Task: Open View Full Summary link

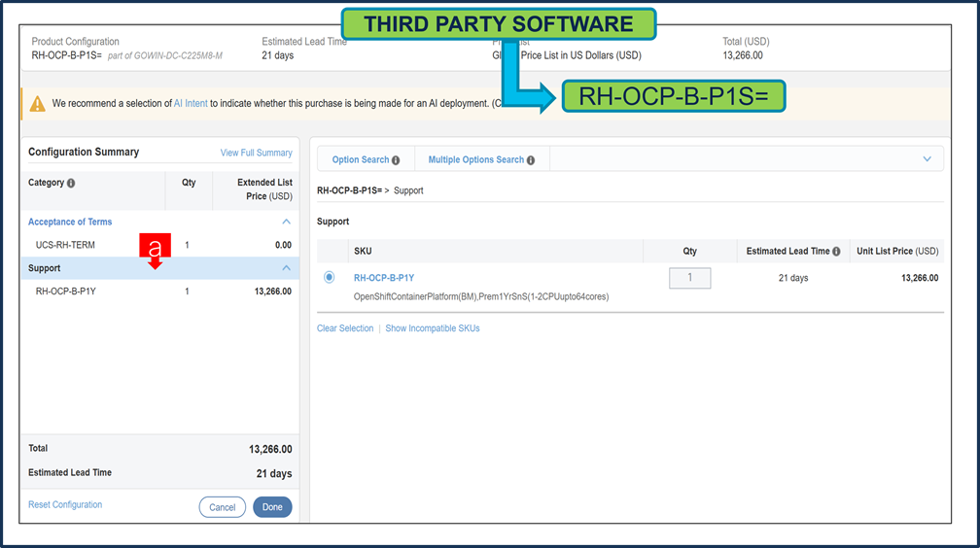Action: pyautogui.click(x=257, y=153)
